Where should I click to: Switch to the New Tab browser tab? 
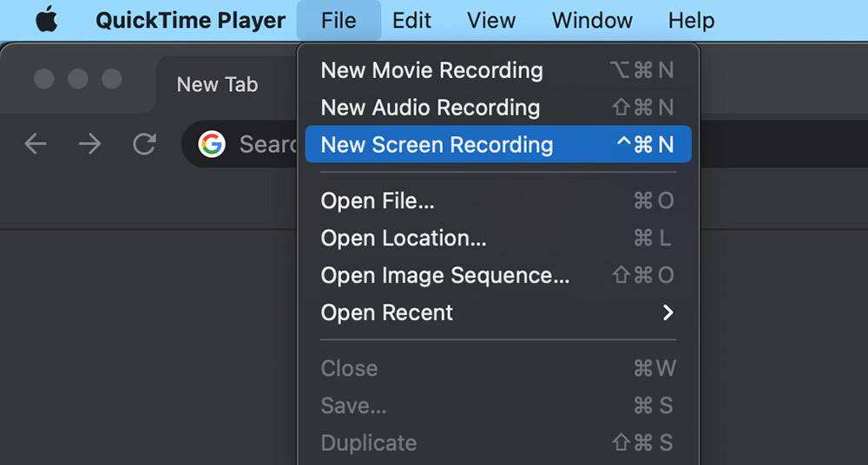click(217, 84)
